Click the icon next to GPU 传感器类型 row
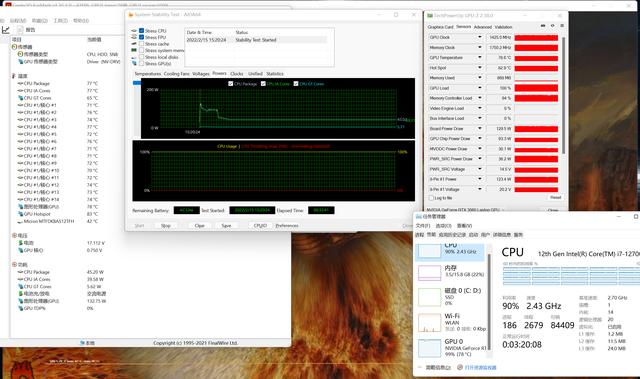The height and width of the screenshot is (379, 640). 20,62
